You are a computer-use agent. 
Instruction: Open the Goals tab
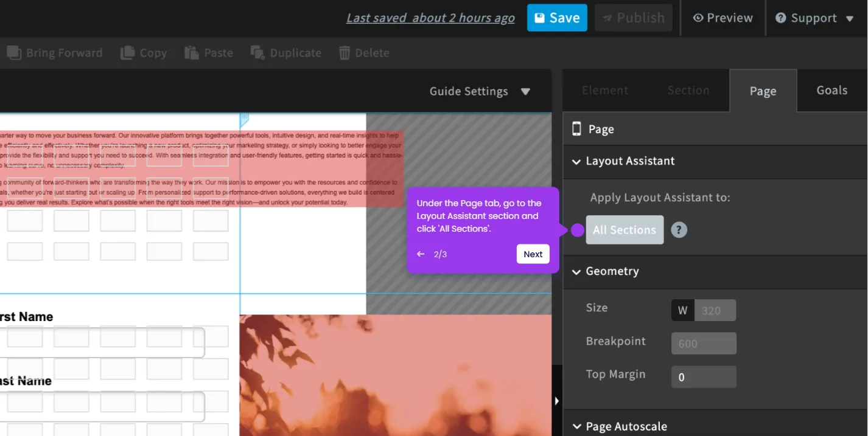point(831,90)
